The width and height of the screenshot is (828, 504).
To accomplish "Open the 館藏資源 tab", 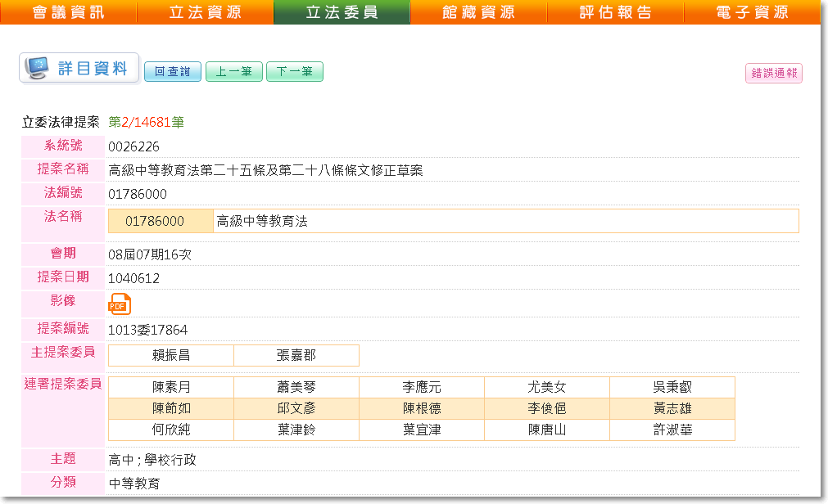I will [x=478, y=12].
